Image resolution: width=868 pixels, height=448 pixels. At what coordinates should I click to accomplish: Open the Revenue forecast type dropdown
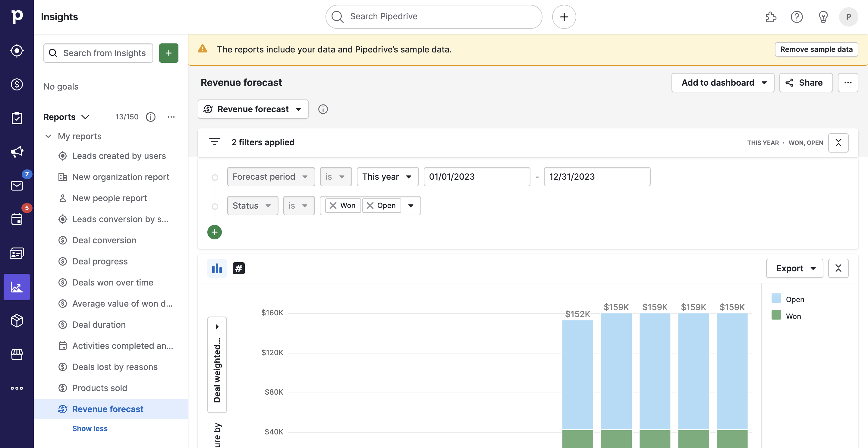pyautogui.click(x=253, y=109)
